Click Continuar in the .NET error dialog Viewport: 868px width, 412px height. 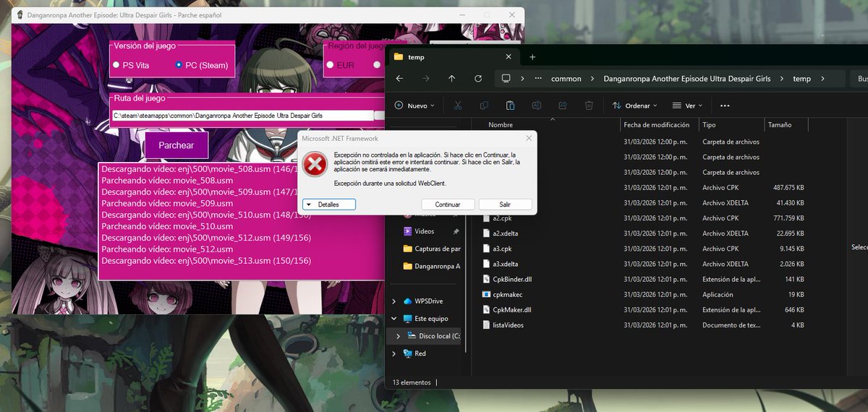(x=448, y=205)
